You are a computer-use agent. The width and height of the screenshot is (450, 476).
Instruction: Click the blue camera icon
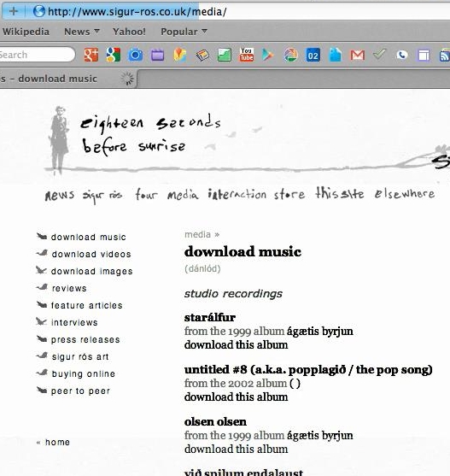click(x=135, y=55)
